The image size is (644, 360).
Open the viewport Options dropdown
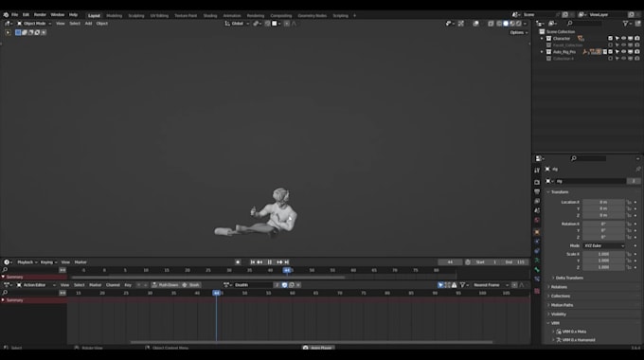pos(519,32)
